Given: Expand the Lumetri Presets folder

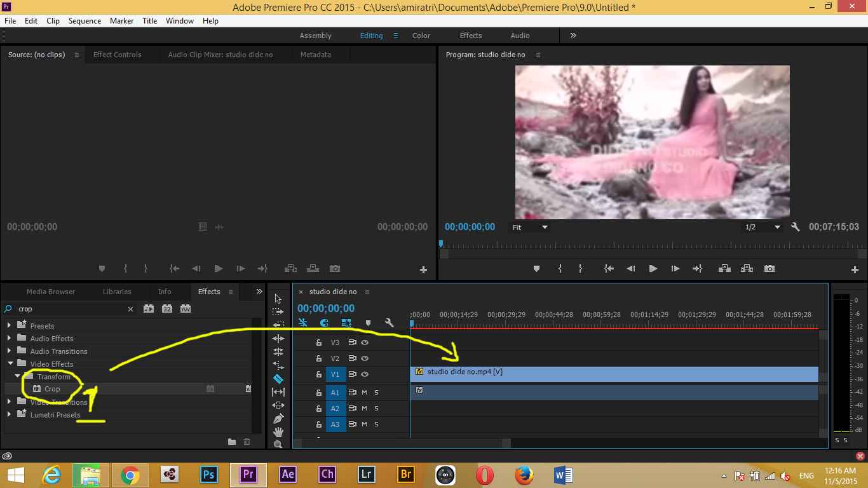Looking at the screenshot, I should [9, 414].
